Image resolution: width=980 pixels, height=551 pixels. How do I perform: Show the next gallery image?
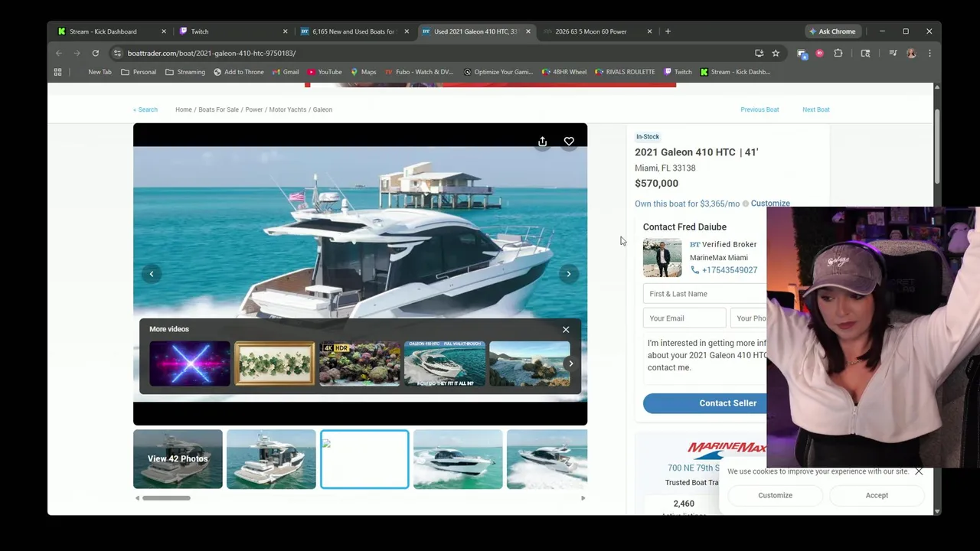pyautogui.click(x=569, y=274)
